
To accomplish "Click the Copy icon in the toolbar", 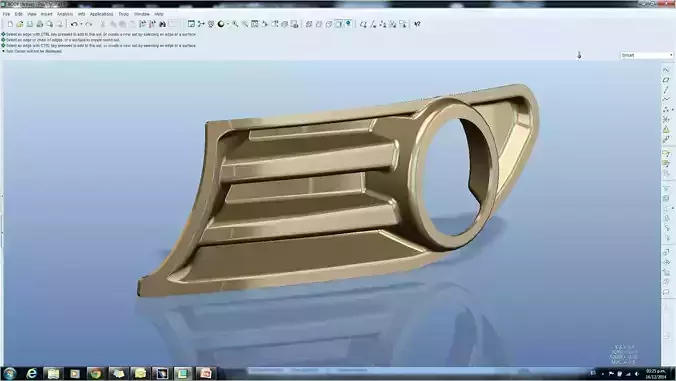I will [113, 24].
